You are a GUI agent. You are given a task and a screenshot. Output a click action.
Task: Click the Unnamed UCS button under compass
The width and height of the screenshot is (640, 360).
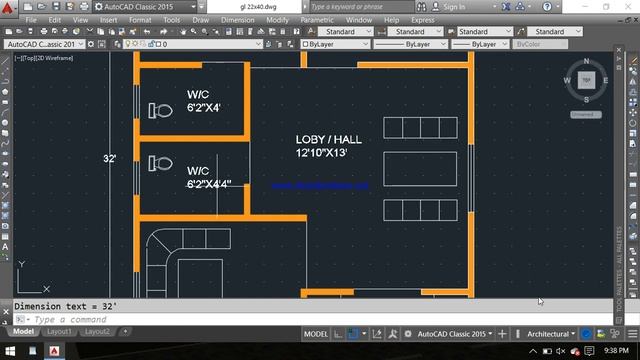coord(586,115)
